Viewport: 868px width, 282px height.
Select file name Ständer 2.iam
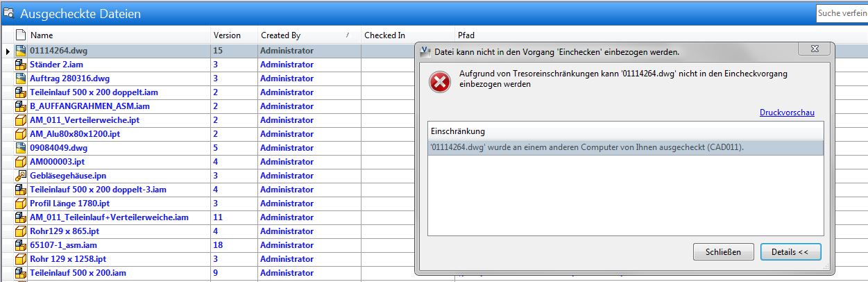click(x=56, y=65)
